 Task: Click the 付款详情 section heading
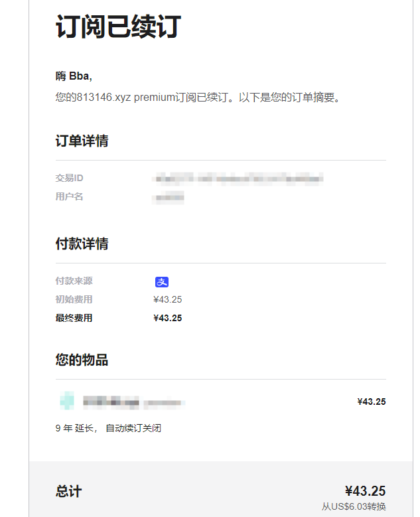(x=82, y=244)
